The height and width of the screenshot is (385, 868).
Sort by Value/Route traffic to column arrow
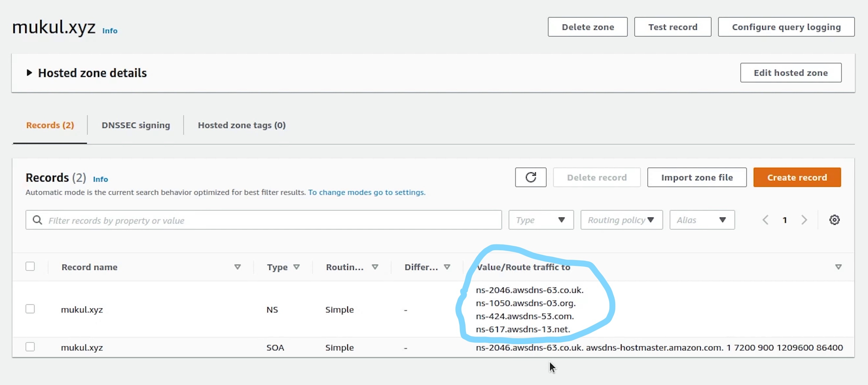point(838,267)
